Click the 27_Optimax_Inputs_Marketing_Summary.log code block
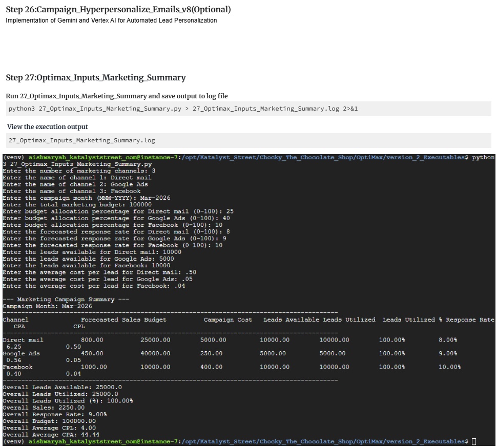Image resolution: width=497 pixels, height=448 pixels. click(x=248, y=140)
